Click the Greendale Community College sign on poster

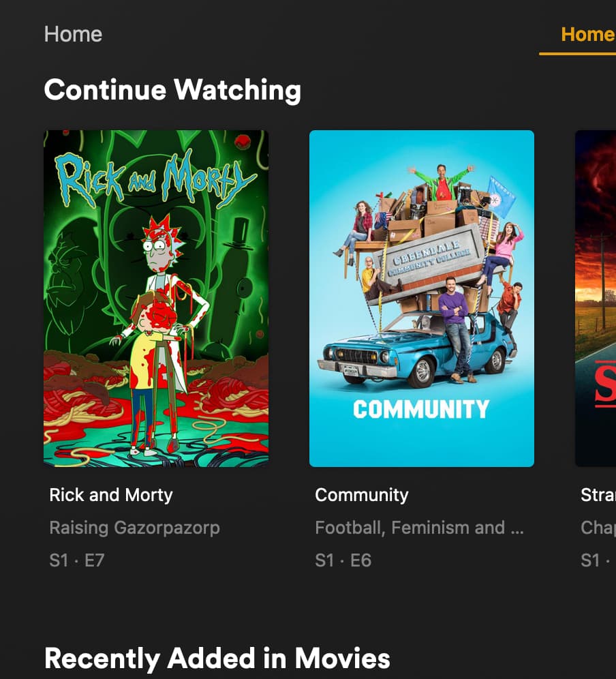point(430,263)
